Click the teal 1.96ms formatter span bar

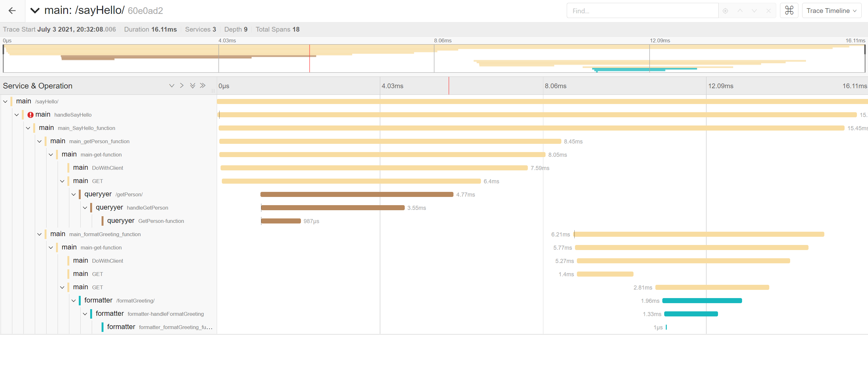(x=702, y=301)
